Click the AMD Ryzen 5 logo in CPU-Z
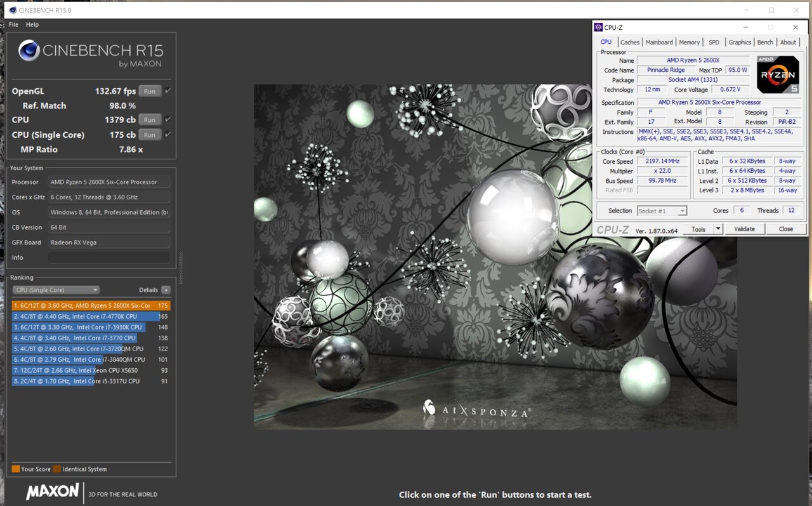 tap(778, 75)
